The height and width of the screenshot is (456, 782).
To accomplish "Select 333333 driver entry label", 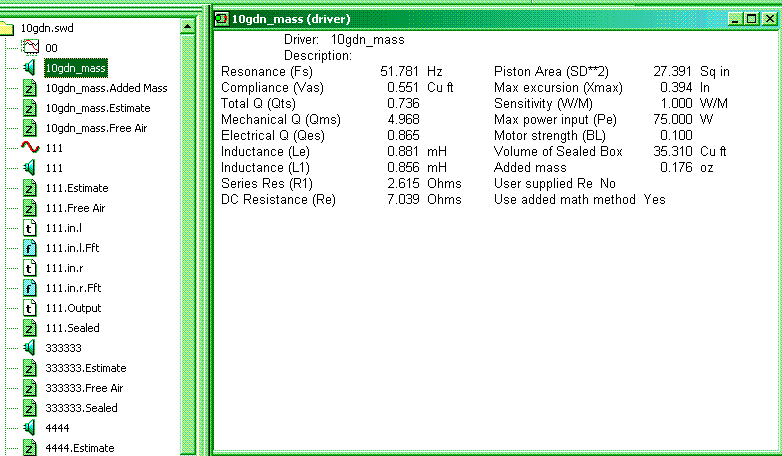I will point(63,348).
